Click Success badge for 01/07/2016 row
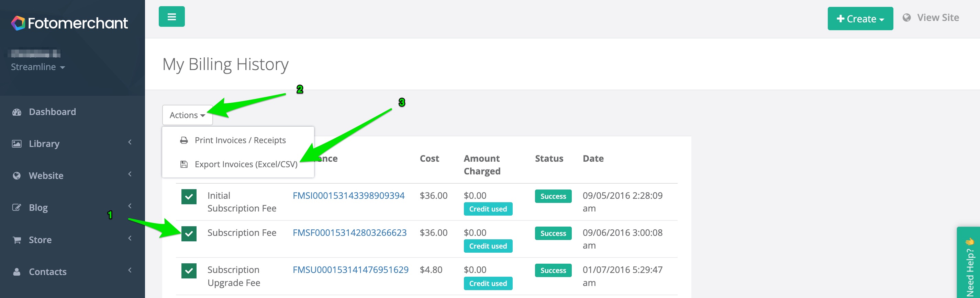 553,271
